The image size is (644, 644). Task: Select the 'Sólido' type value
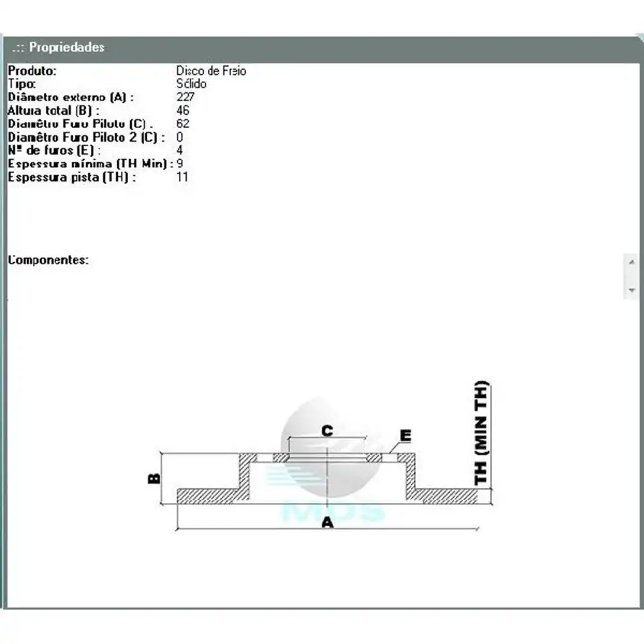(191, 84)
